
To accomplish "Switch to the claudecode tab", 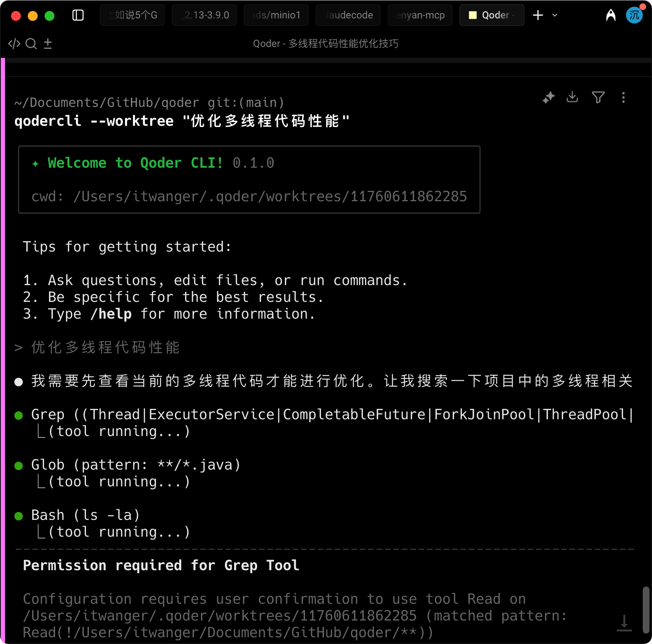I will click(x=348, y=16).
